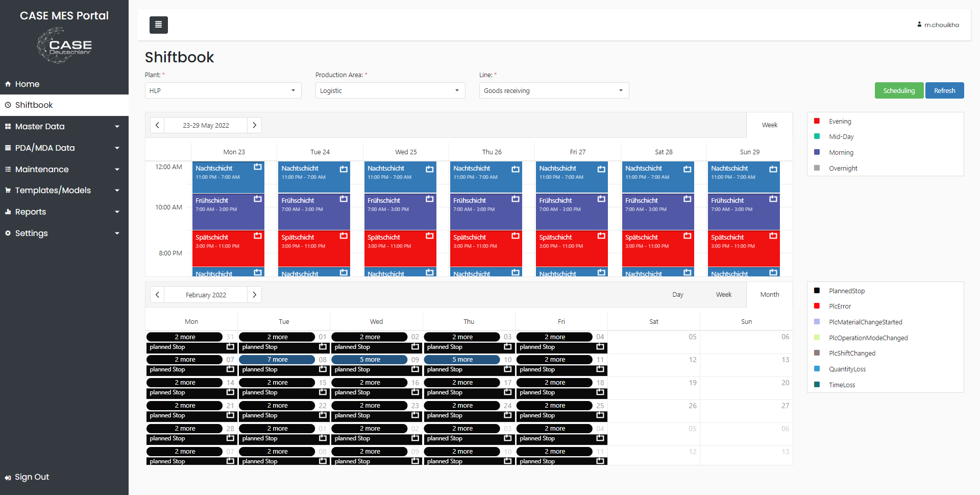Viewport: 980px width, 495px height.
Task: Click '23-29 May 2022' date range label
Action: click(206, 125)
